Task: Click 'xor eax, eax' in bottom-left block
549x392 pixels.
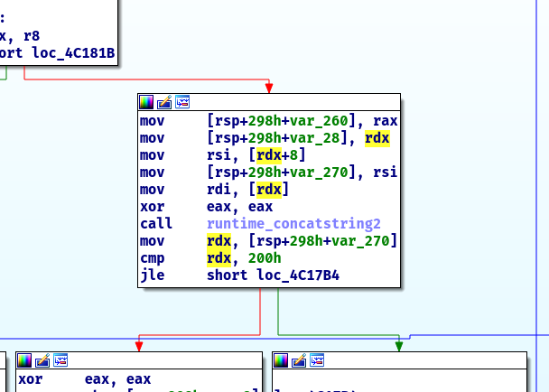Action: tap(84, 379)
